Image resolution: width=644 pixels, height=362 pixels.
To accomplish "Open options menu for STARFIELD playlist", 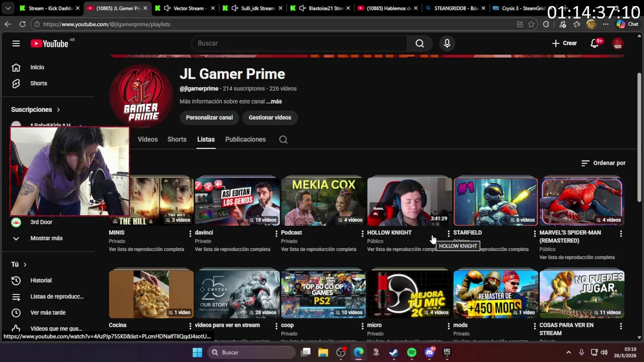I will (x=535, y=233).
